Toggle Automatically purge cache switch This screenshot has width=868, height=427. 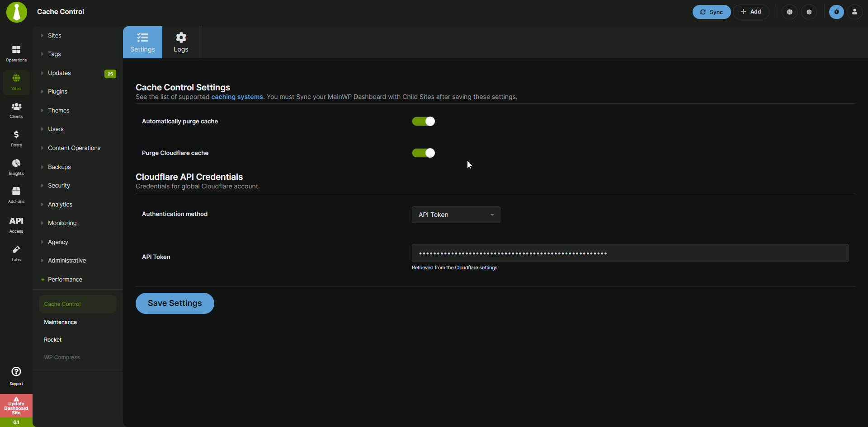pos(423,121)
